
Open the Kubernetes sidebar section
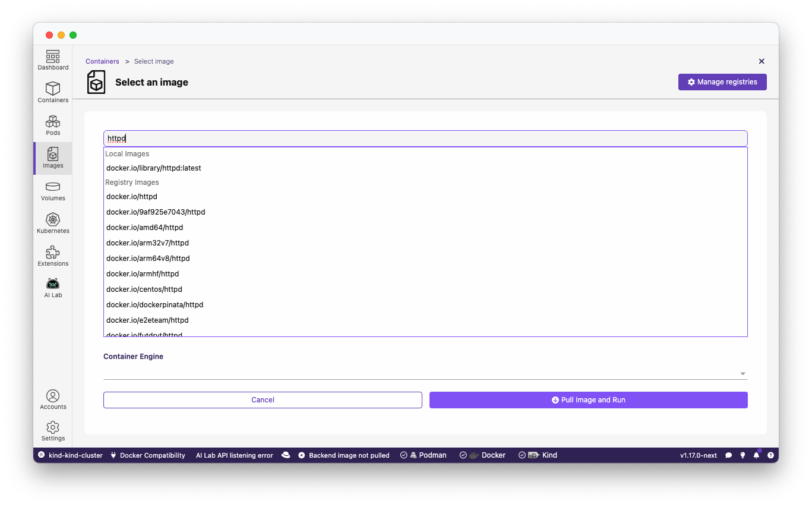pos(53,223)
